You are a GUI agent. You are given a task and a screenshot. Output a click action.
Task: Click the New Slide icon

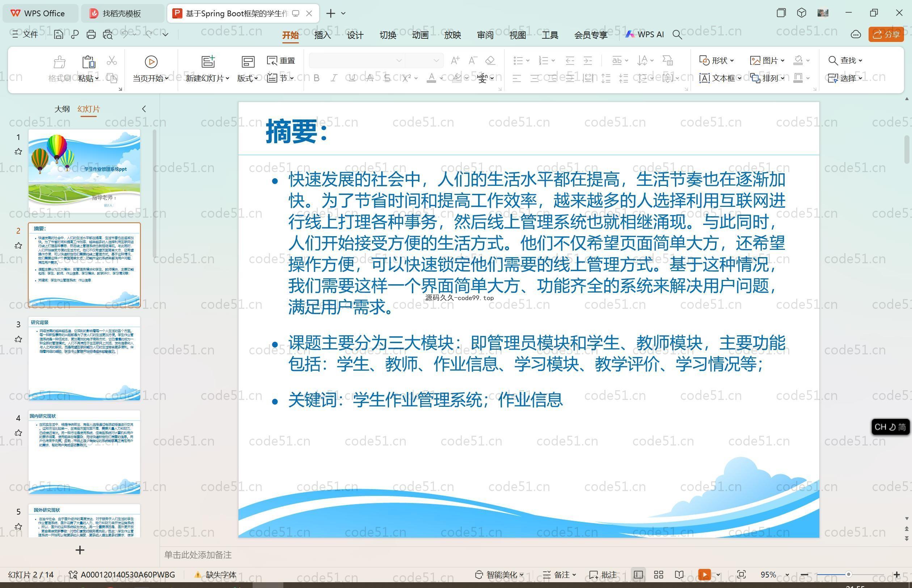pyautogui.click(x=208, y=62)
